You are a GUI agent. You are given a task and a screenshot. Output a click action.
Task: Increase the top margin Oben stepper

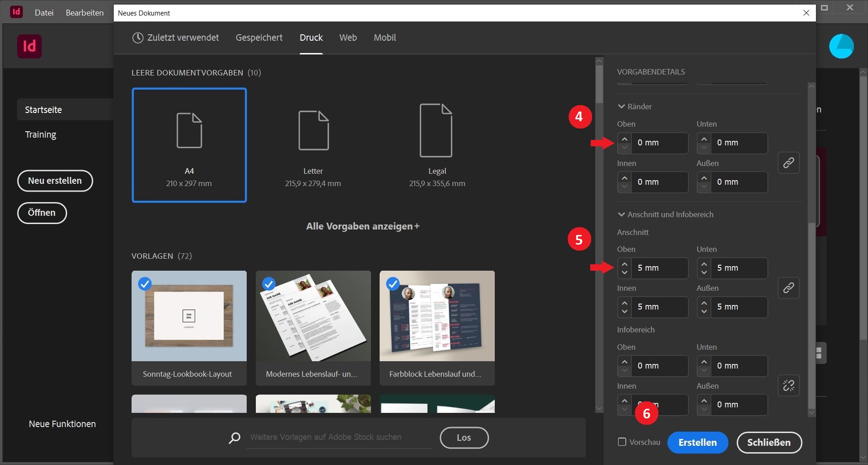625,139
